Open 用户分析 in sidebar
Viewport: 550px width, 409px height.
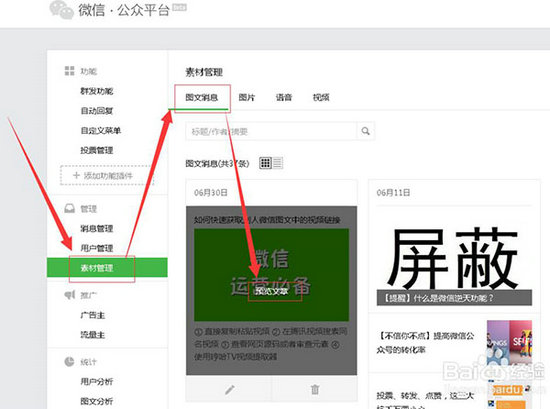[x=97, y=381]
